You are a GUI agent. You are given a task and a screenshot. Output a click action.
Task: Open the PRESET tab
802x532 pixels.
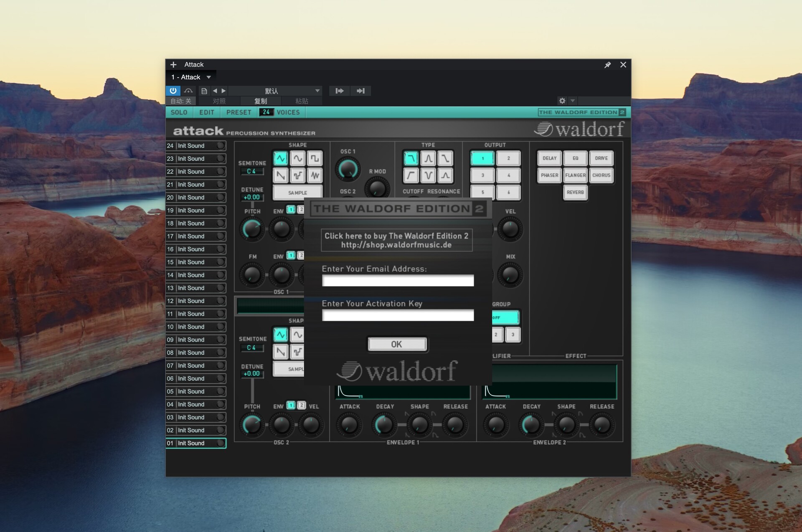pos(239,112)
